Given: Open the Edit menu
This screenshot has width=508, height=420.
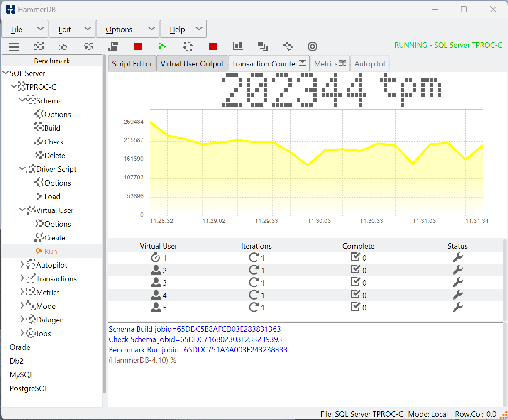Looking at the screenshot, I should 72,29.
